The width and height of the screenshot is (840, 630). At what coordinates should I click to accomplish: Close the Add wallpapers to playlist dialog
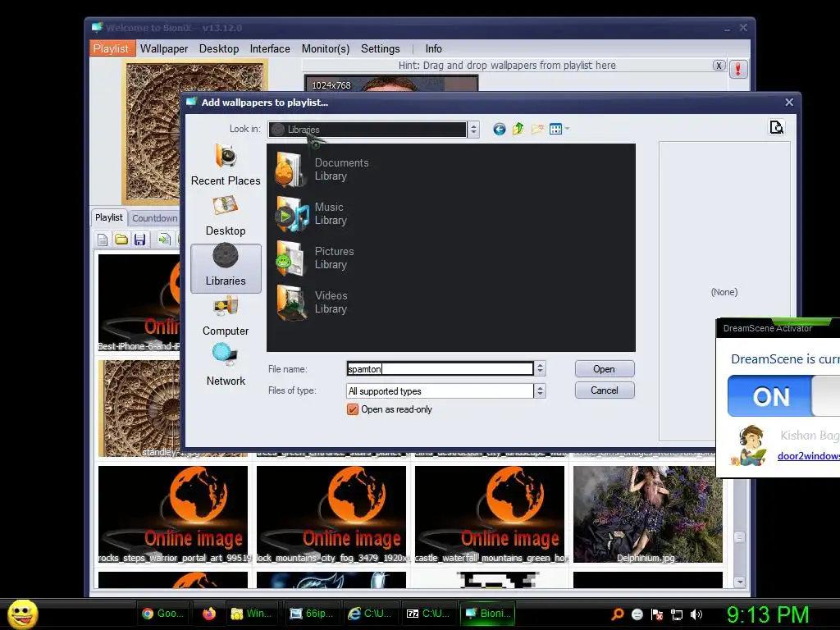[x=789, y=103]
